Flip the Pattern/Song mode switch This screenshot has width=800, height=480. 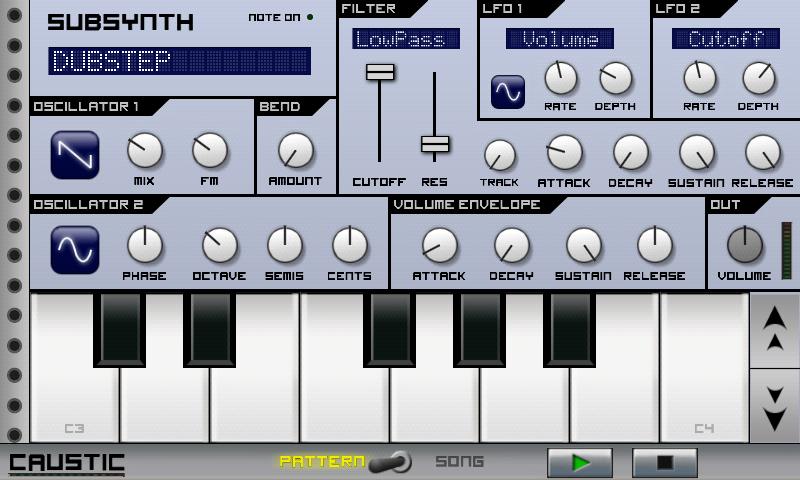[x=390, y=462]
